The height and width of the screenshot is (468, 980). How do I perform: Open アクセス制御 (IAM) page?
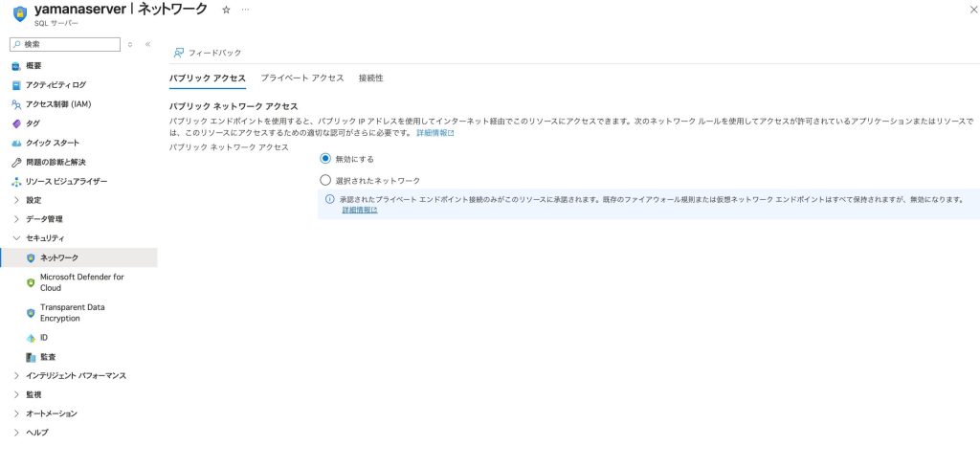click(x=58, y=104)
